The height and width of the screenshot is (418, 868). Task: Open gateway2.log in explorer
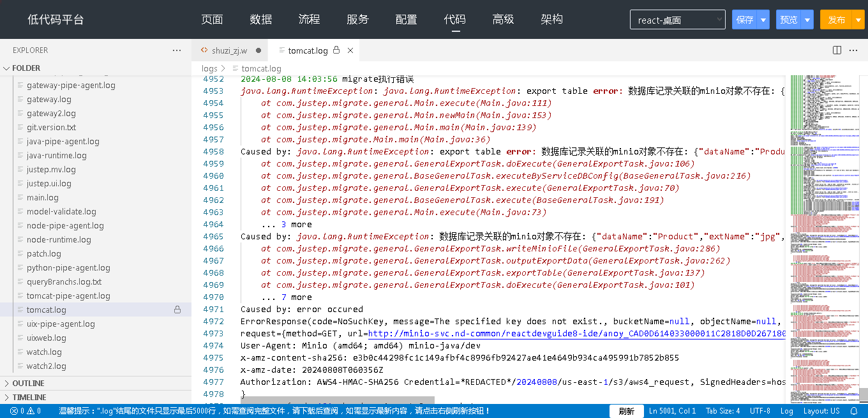tap(51, 113)
